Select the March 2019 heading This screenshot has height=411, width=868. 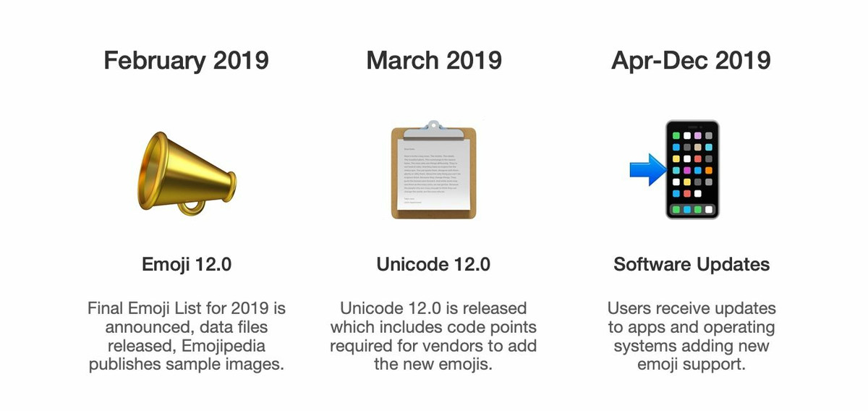pyautogui.click(x=434, y=60)
